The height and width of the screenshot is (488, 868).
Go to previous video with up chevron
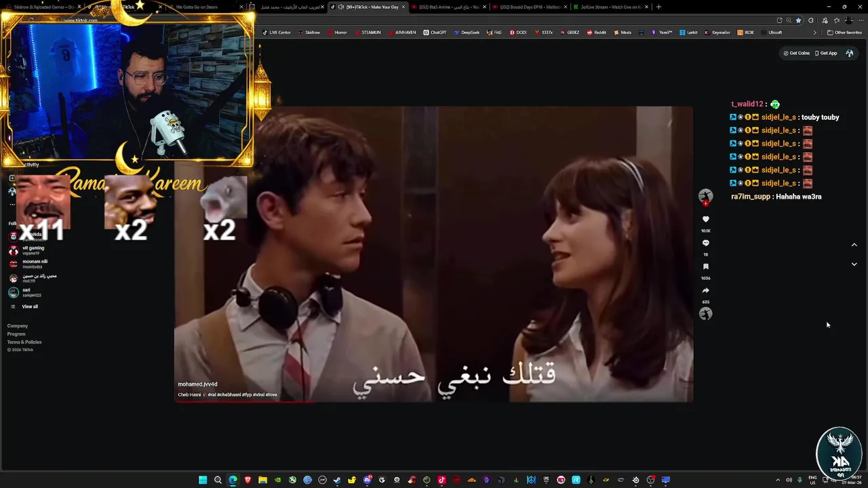pyautogui.click(x=854, y=245)
